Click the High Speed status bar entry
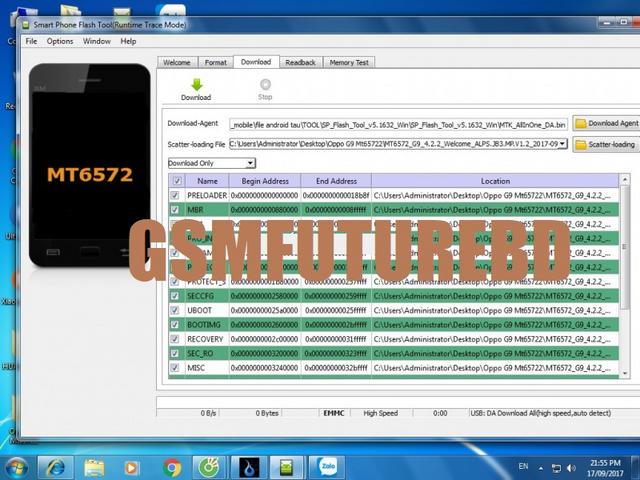 point(381,413)
